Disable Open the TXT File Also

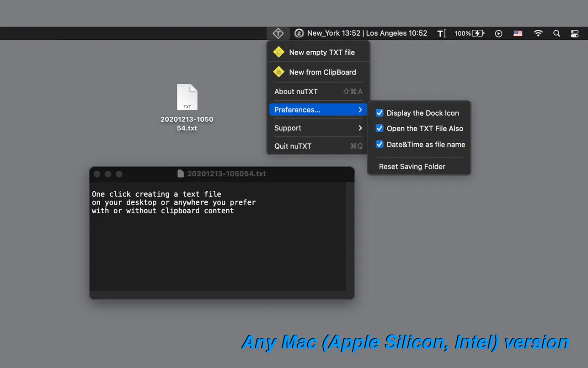[x=380, y=129]
